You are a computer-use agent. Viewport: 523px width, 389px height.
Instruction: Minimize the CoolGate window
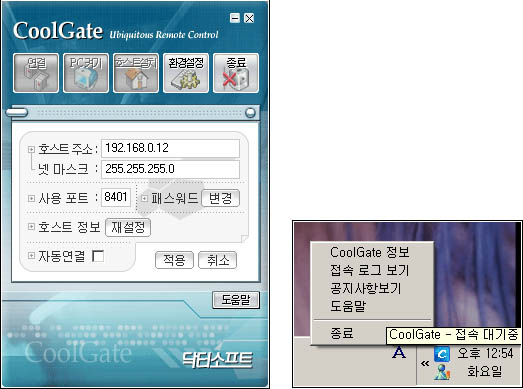click(x=235, y=18)
